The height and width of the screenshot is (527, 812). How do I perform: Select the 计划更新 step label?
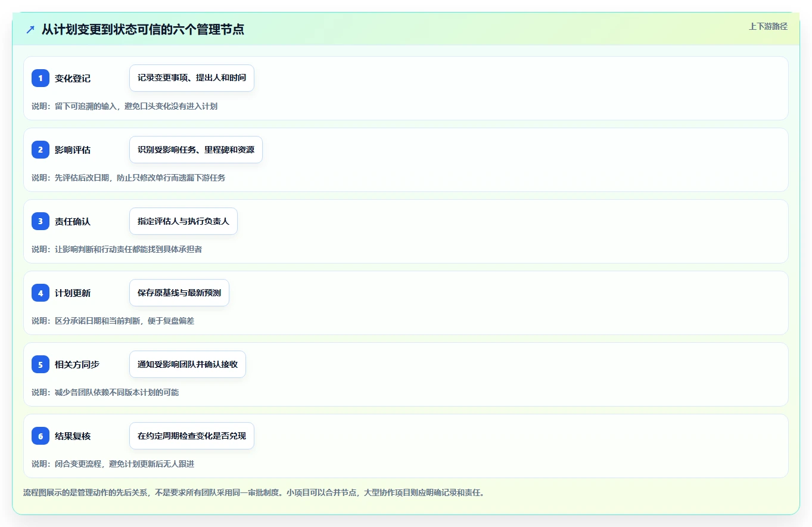tap(73, 293)
